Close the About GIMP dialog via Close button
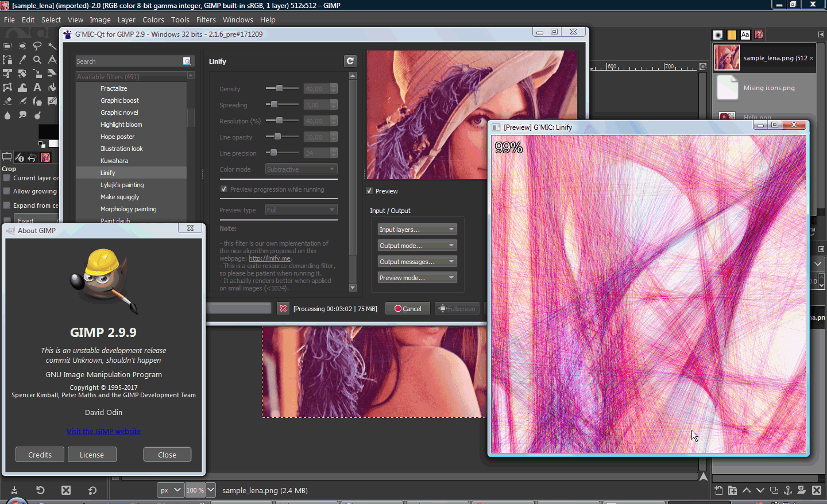827x504 pixels. [167, 455]
